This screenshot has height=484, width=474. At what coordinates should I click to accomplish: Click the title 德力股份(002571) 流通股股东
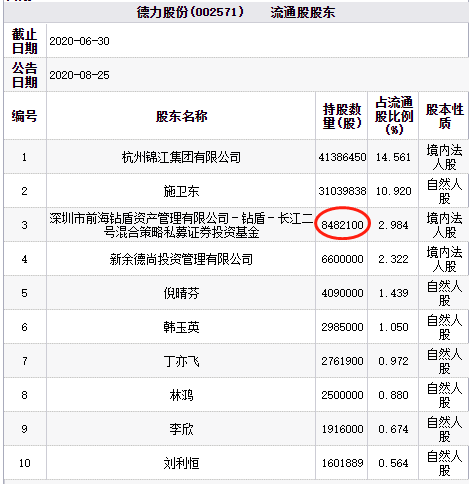click(x=236, y=12)
